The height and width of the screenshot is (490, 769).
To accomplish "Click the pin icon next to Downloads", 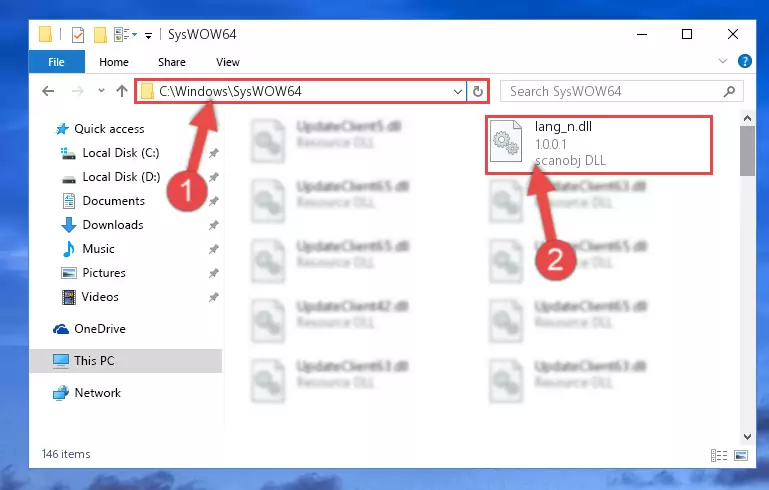I will pyautogui.click(x=213, y=225).
